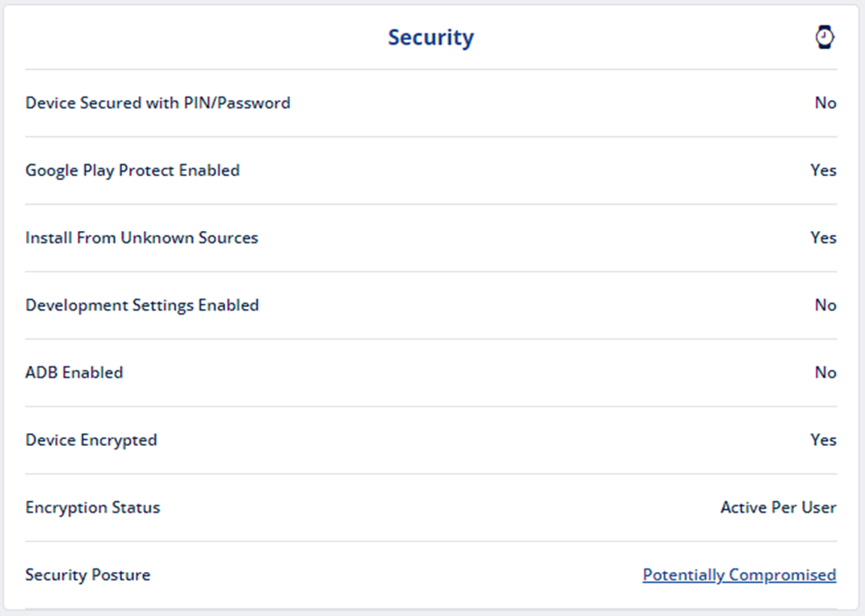Click the No value for PIN/Password

click(x=825, y=103)
